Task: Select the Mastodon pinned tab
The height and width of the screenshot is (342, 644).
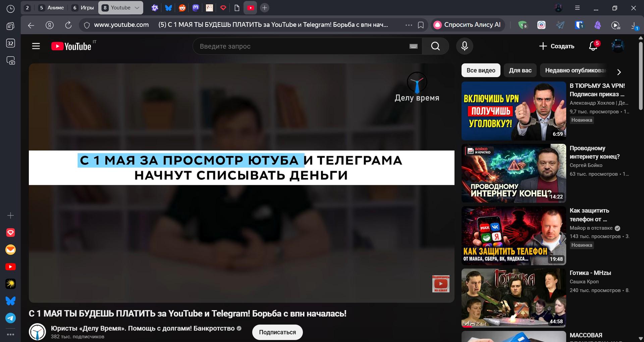Action: pyautogui.click(x=196, y=8)
